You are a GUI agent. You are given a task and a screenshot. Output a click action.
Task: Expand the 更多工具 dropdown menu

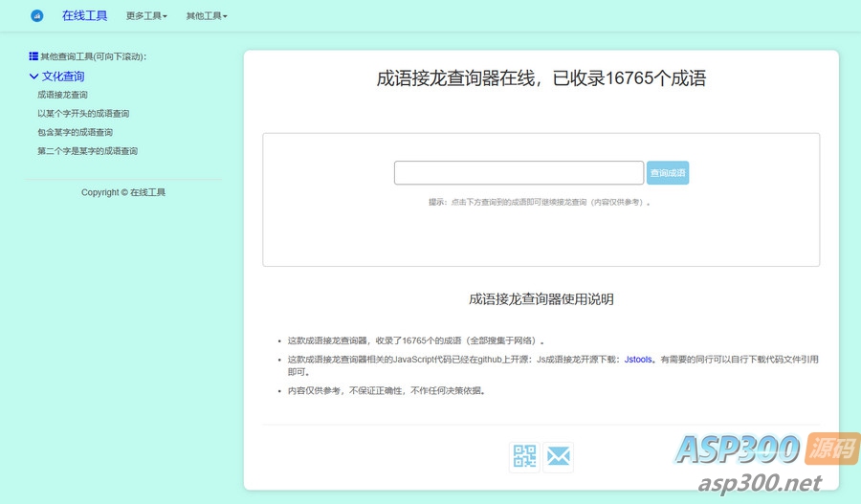click(146, 16)
